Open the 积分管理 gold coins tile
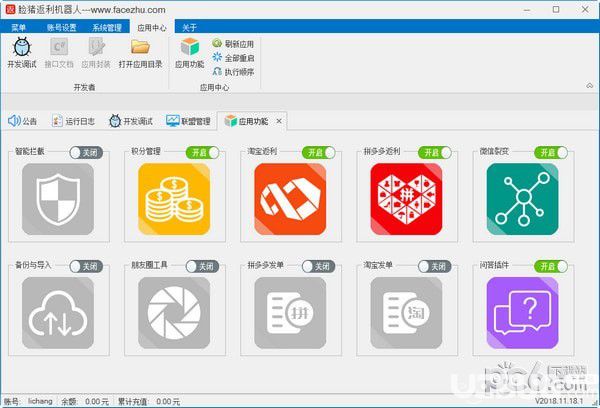The image size is (600, 408). tap(174, 199)
